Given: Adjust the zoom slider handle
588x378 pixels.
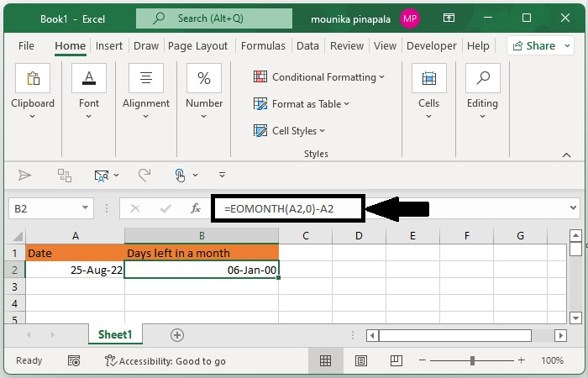Looking at the screenshot, I should click(472, 360).
